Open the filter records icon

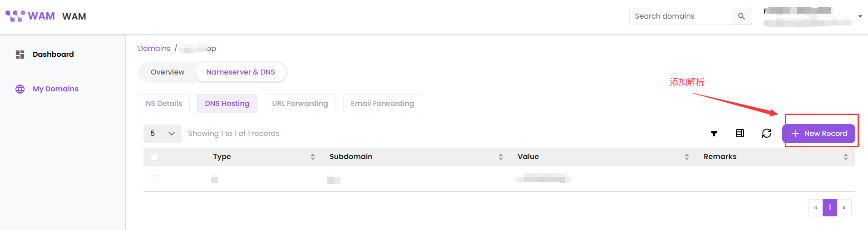pyautogui.click(x=714, y=133)
